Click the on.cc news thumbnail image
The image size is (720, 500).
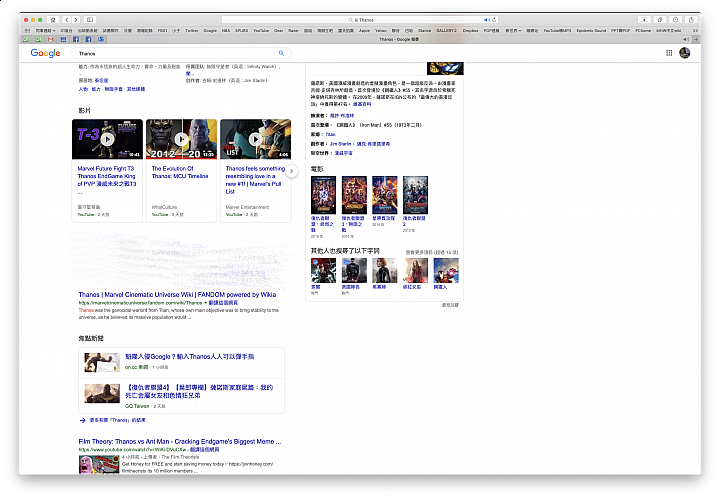pos(102,362)
